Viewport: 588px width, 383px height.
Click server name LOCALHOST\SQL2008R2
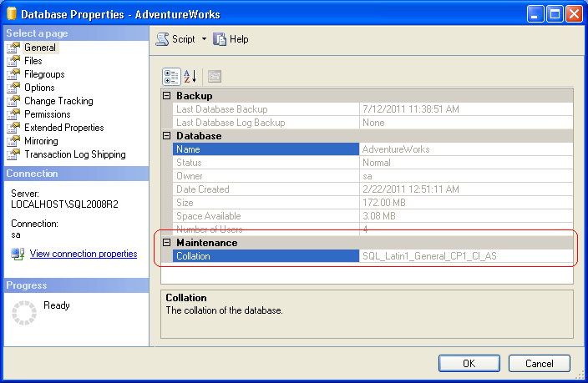coord(64,204)
